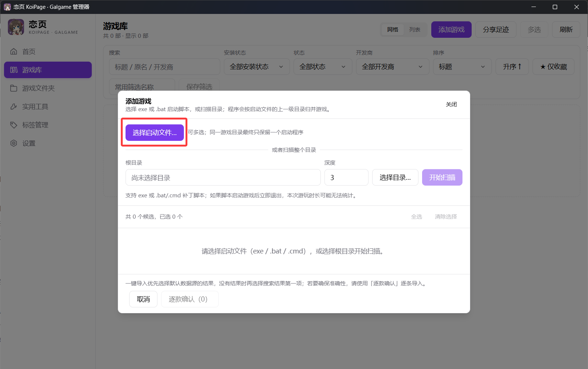Click the gear icon beside 设置
Image resolution: width=588 pixels, height=369 pixels.
tap(14, 143)
